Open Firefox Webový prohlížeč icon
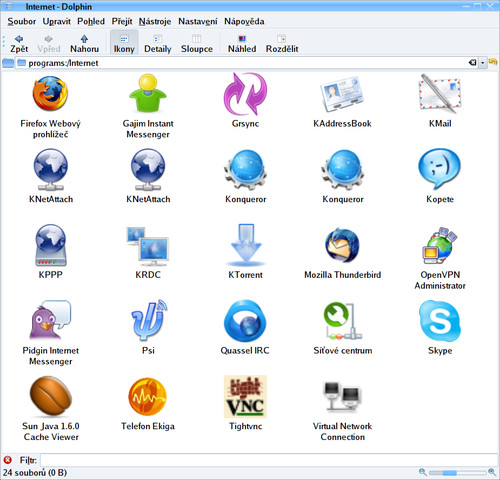The height and width of the screenshot is (480, 500). pyautogui.click(x=50, y=94)
